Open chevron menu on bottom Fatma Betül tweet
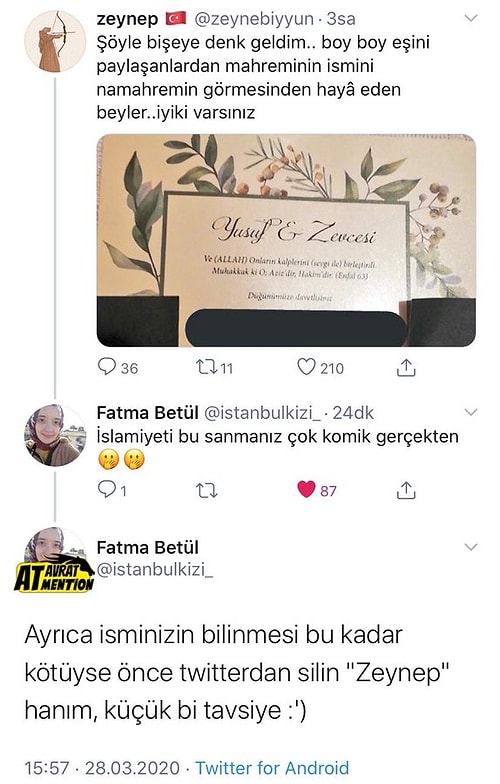The height and width of the screenshot is (784, 500). pyautogui.click(x=471, y=546)
